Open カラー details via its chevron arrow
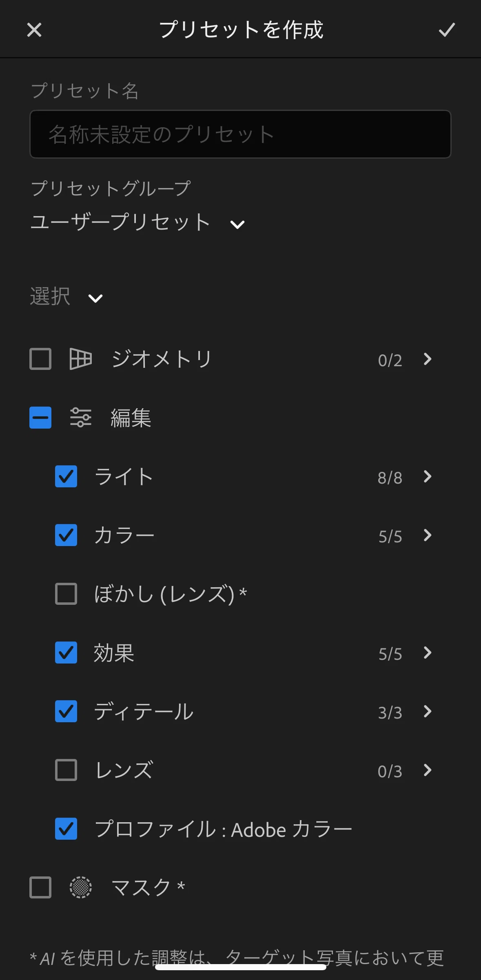 [428, 535]
